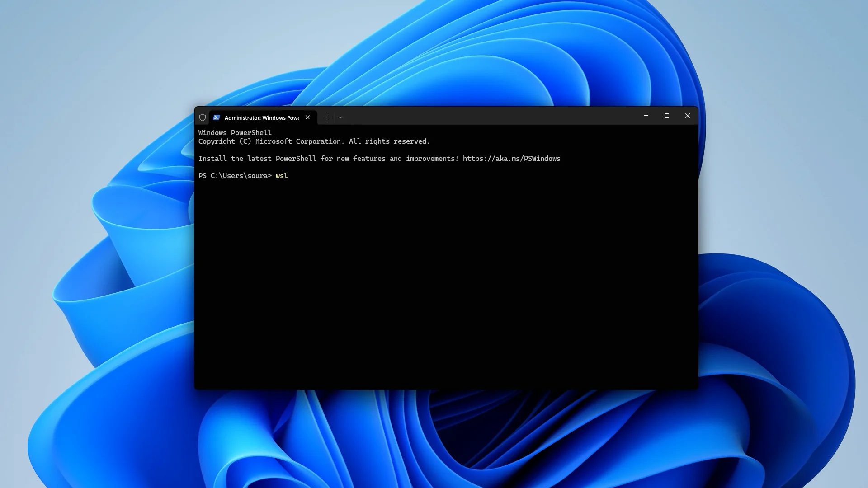Viewport: 868px width, 488px height.
Task: Click the PS C:\Users\soura> prompt
Action: pos(235,176)
